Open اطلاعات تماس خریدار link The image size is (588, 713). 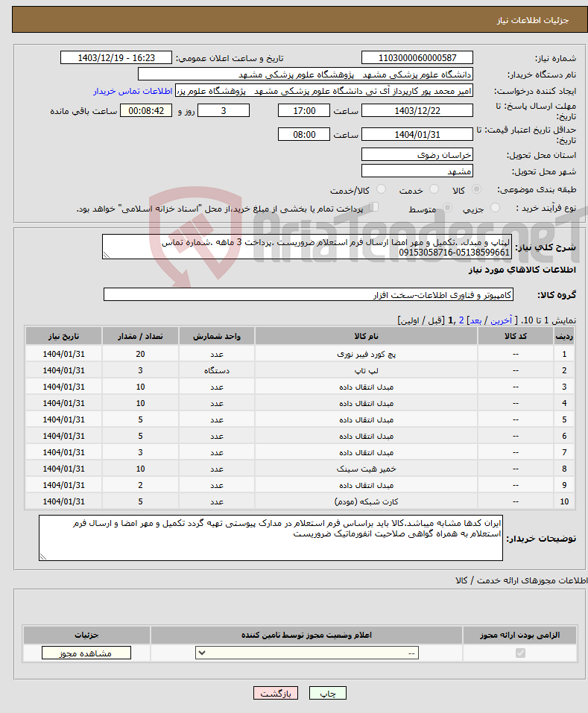pyautogui.click(x=133, y=91)
